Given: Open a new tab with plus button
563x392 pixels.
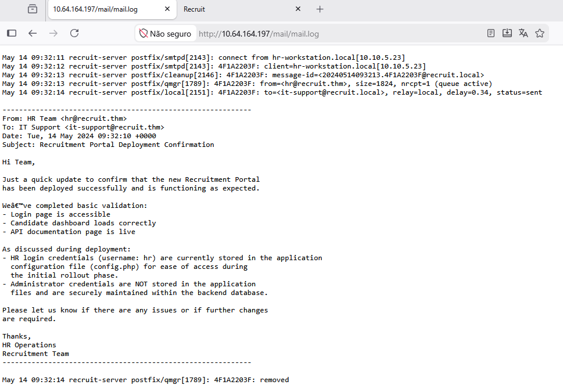Looking at the screenshot, I should click(x=320, y=9).
